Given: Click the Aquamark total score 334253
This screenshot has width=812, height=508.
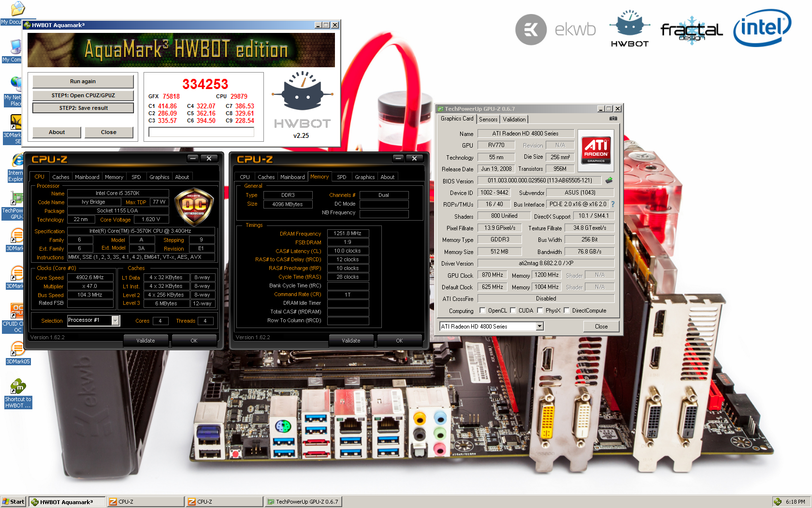Looking at the screenshot, I should coord(205,84).
